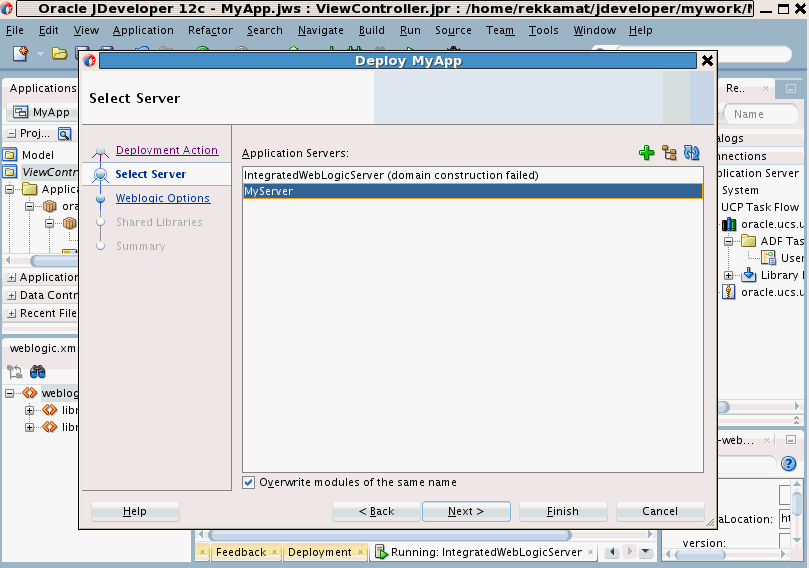Click the New file icon in the main toolbar
809x568 pixels.
(21, 53)
